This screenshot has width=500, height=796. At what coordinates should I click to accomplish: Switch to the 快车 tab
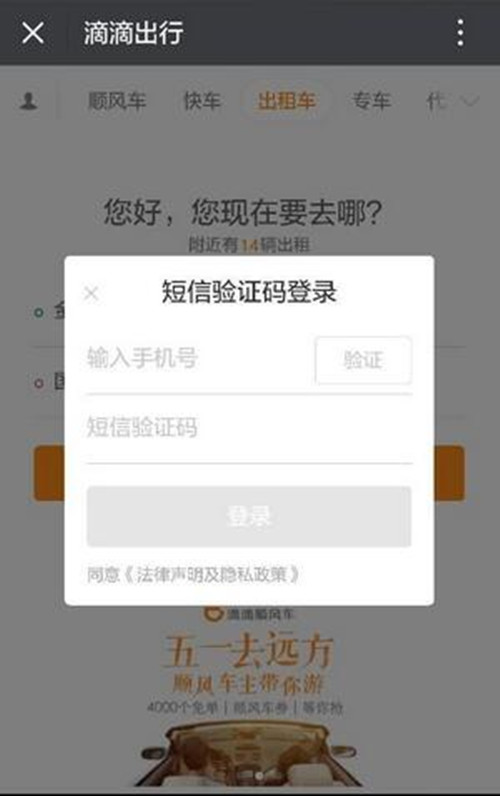coord(202,101)
